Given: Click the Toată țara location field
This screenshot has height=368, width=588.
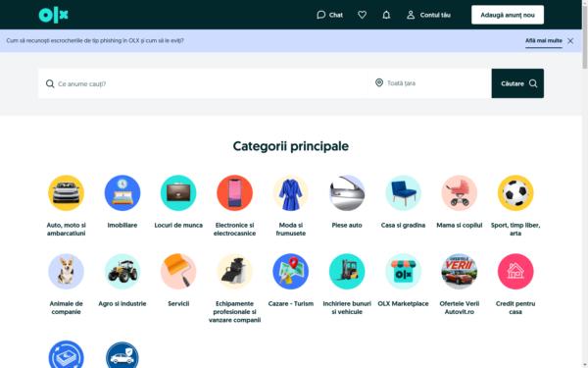Looking at the screenshot, I should point(430,83).
